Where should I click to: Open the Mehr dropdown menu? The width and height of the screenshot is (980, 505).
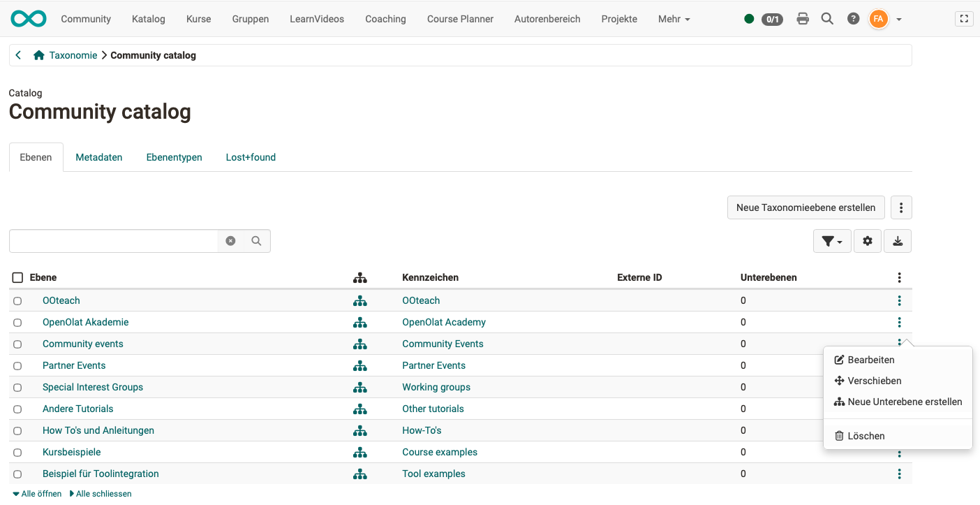click(x=672, y=19)
